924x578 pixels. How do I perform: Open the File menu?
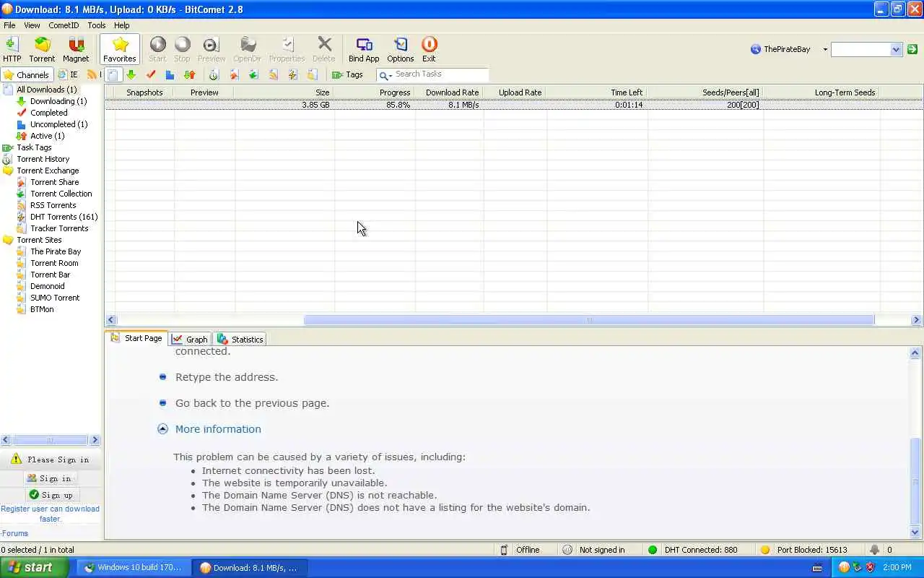pos(9,25)
